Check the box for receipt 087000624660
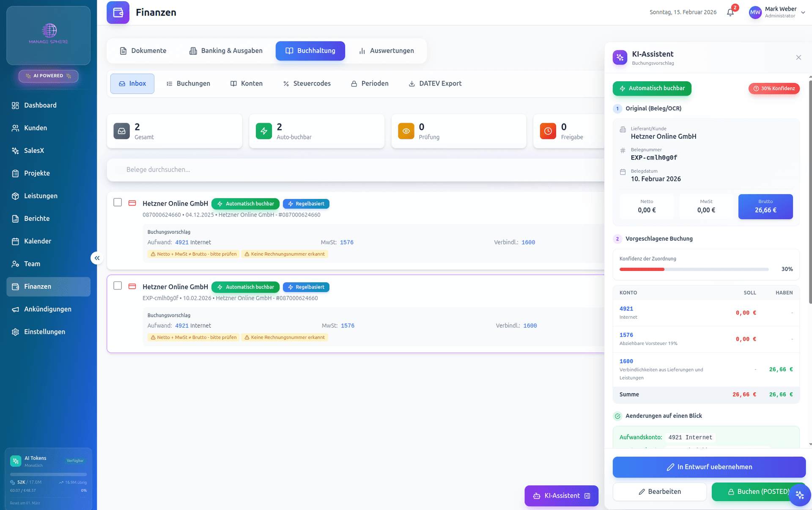Viewport: 812px width, 510px height. pos(118,203)
